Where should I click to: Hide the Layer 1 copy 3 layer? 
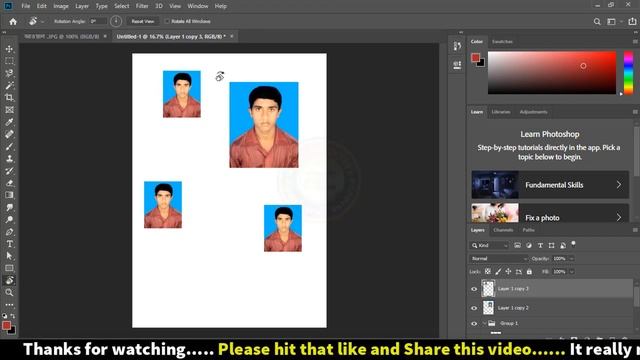[474, 289]
